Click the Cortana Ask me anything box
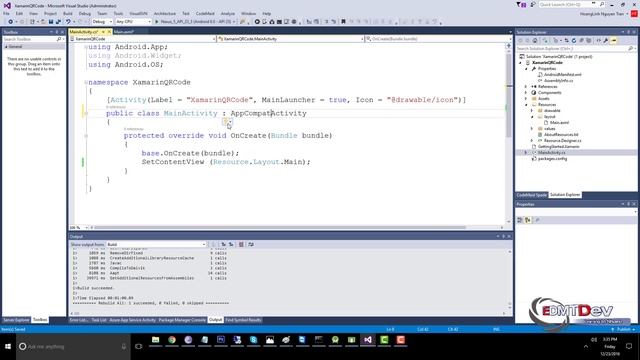The image size is (640, 360). [x=73, y=347]
